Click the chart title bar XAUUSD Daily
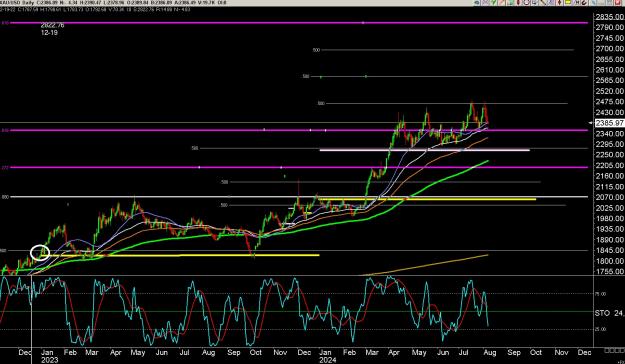 point(16,2)
